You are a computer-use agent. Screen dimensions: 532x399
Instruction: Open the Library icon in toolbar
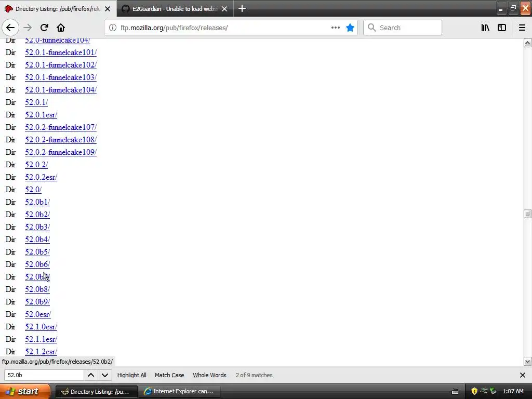(x=485, y=28)
